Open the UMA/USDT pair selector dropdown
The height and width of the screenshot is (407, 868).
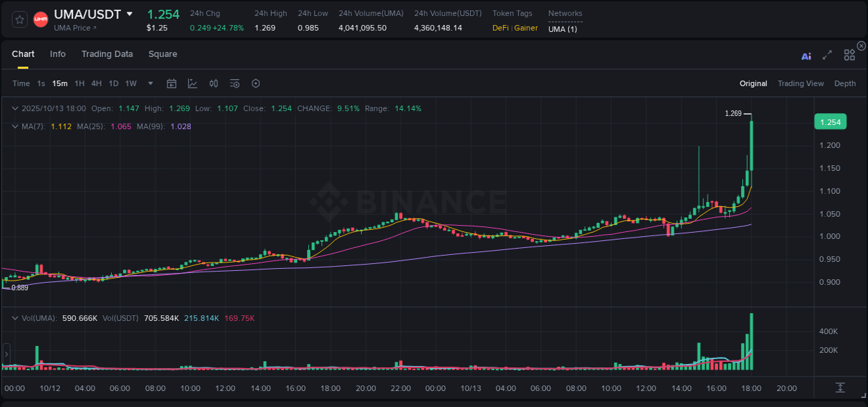pyautogui.click(x=130, y=13)
